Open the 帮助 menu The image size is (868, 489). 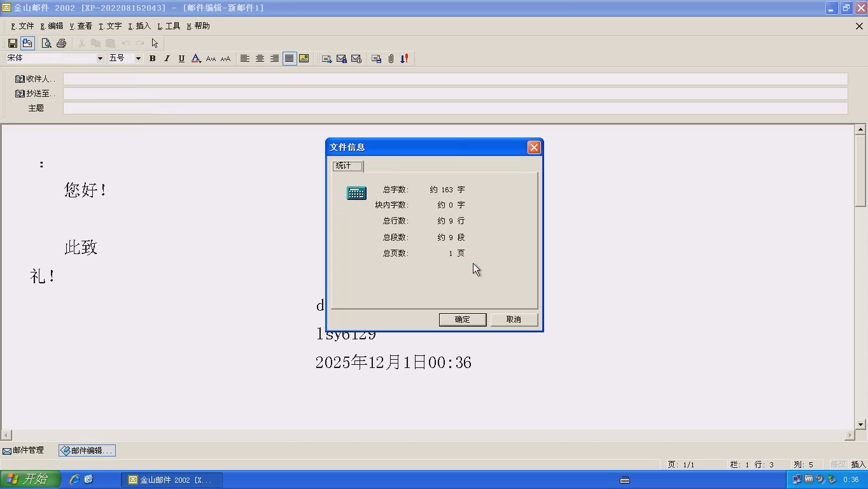[x=199, y=26]
